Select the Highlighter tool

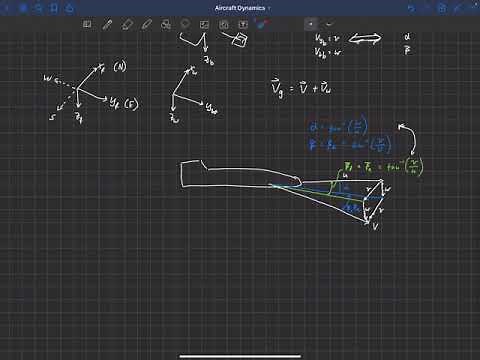[x=146, y=24]
